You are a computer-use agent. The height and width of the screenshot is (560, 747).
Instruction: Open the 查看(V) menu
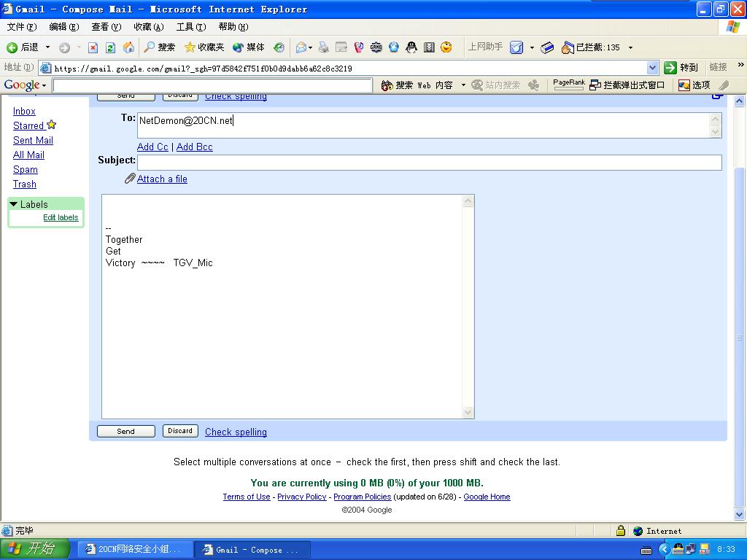click(107, 27)
